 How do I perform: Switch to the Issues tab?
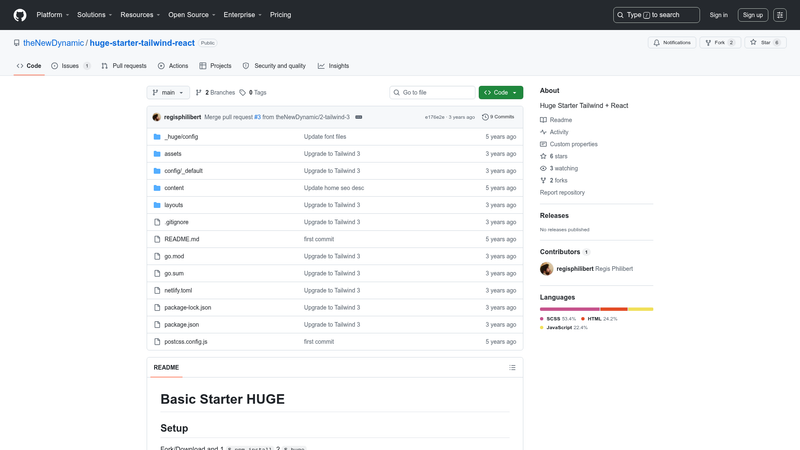pyautogui.click(x=71, y=66)
